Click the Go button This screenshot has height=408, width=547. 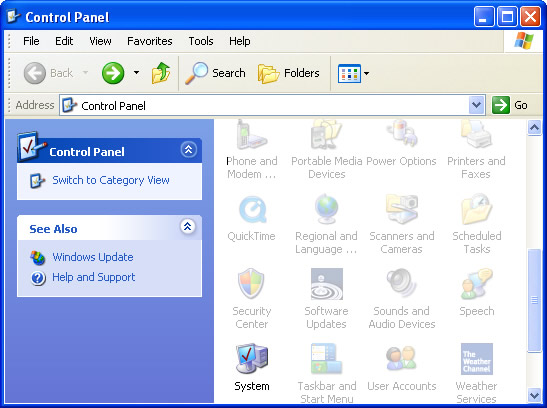click(x=510, y=105)
